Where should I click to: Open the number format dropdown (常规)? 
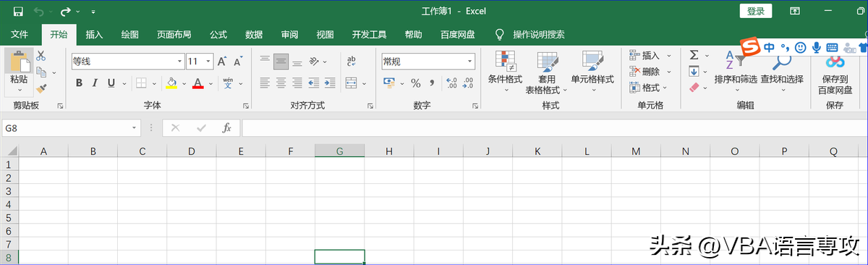tap(469, 62)
